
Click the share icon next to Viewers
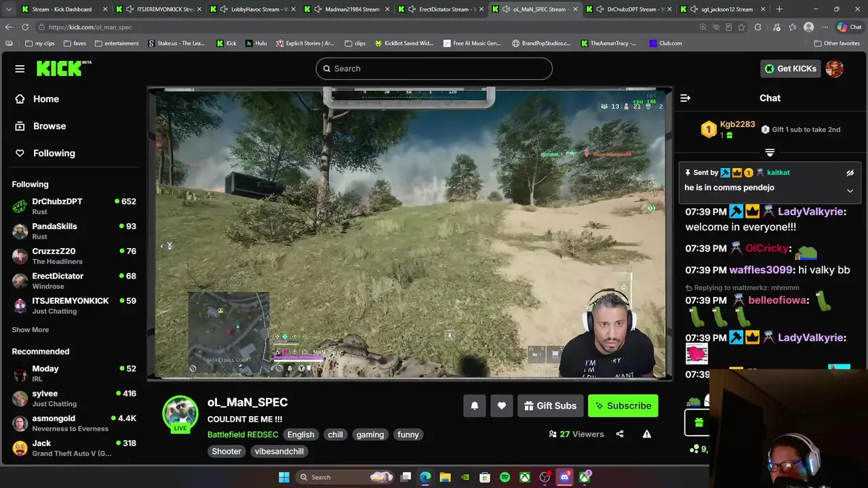pyautogui.click(x=620, y=434)
